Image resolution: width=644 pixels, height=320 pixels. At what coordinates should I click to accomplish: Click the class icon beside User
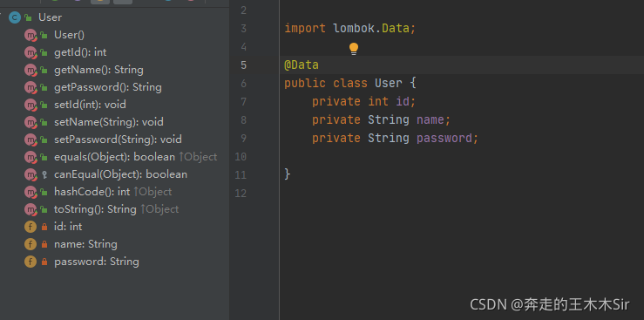[15, 17]
